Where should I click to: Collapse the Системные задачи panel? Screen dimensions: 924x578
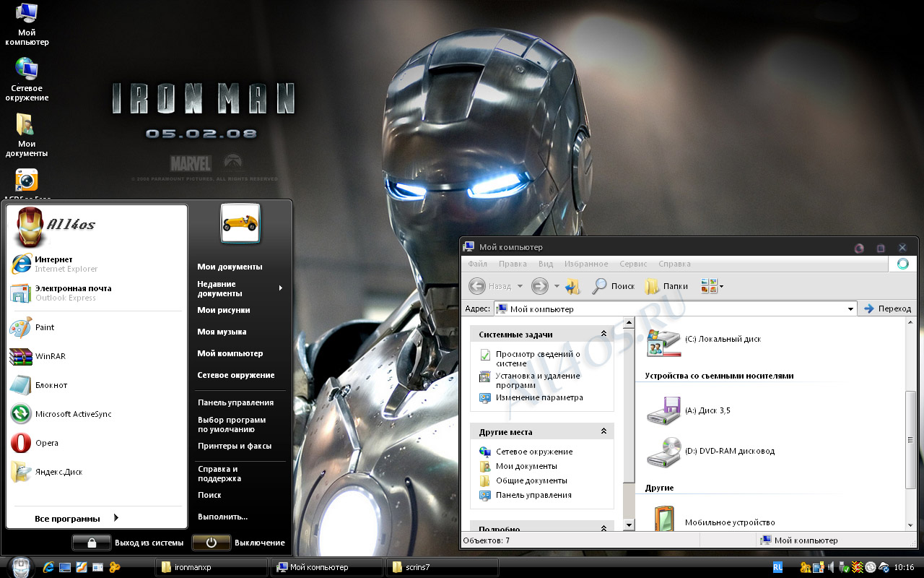(x=603, y=334)
